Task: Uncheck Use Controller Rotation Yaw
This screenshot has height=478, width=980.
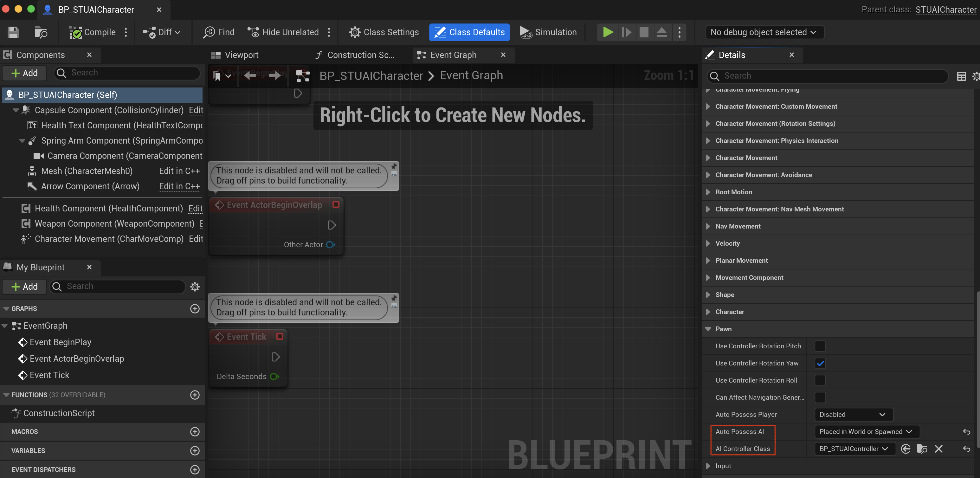Action: (820, 363)
